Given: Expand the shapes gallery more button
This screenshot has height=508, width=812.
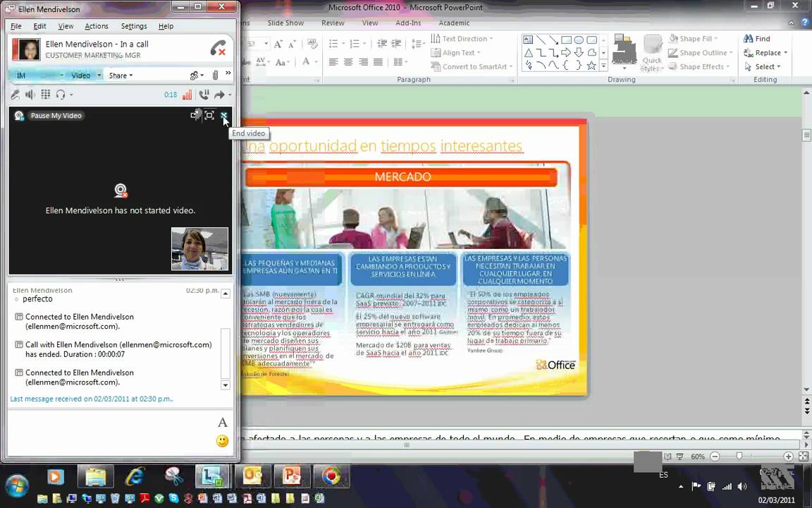Looking at the screenshot, I should point(603,66).
